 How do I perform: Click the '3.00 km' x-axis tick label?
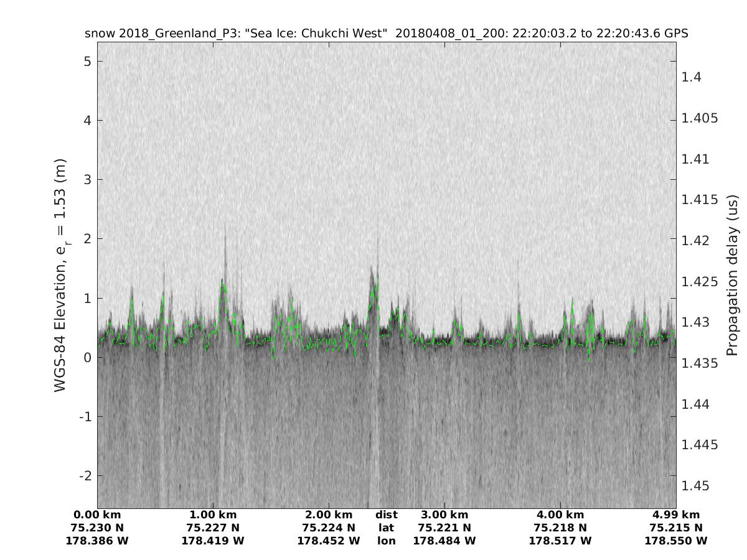[x=444, y=515]
